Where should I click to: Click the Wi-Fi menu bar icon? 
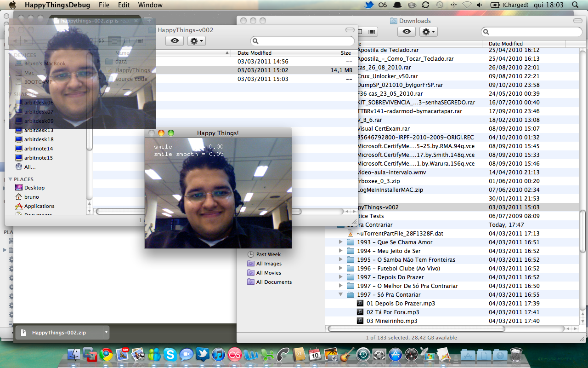coord(467,5)
